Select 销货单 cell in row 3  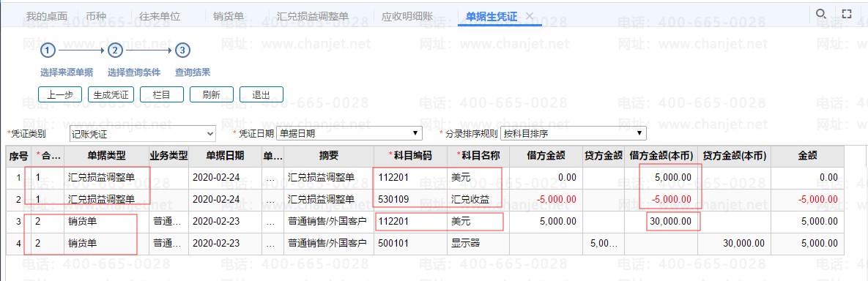pos(106,221)
